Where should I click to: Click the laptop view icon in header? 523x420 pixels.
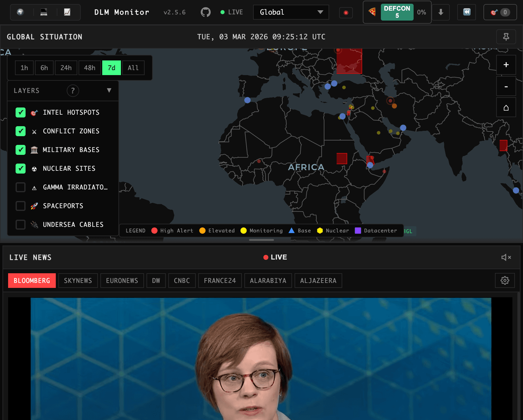tap(44, 12)
